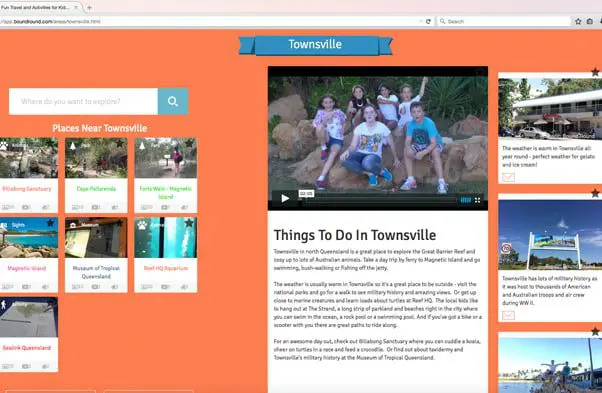This screenshot has height=393, width=602.
Task: Star the waterfront kids fact card at bottom right
Action: 595,332
